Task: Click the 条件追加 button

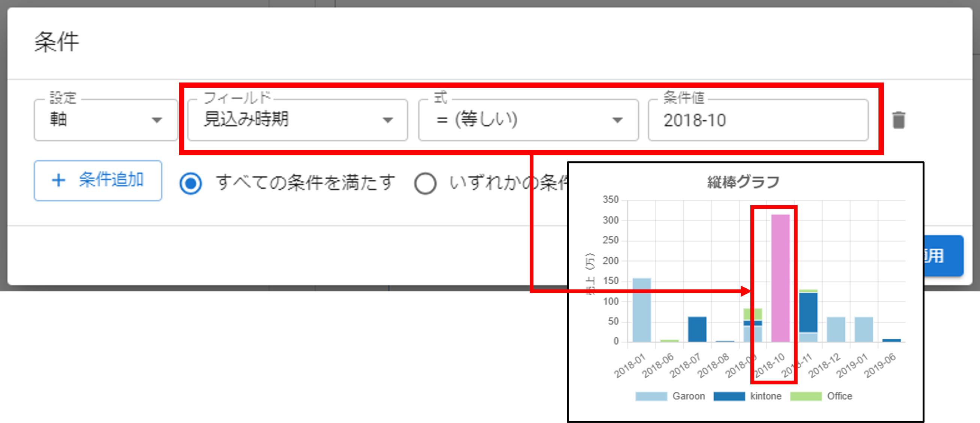Action: [x=98, y=180]
